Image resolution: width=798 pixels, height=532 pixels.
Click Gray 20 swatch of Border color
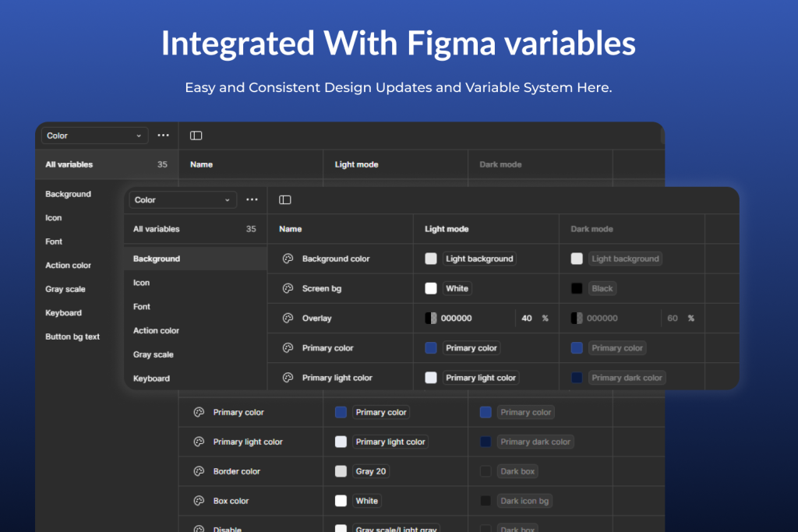coord(341,471)
